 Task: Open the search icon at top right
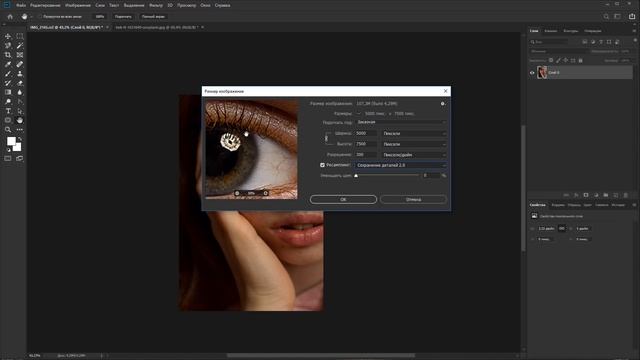click(606, 16)
